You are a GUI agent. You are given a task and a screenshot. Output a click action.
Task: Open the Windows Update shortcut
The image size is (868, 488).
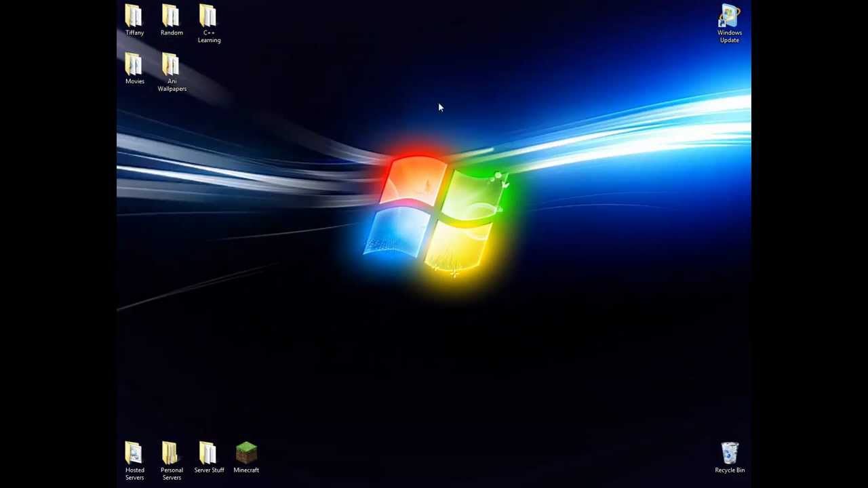click(730, 17)
